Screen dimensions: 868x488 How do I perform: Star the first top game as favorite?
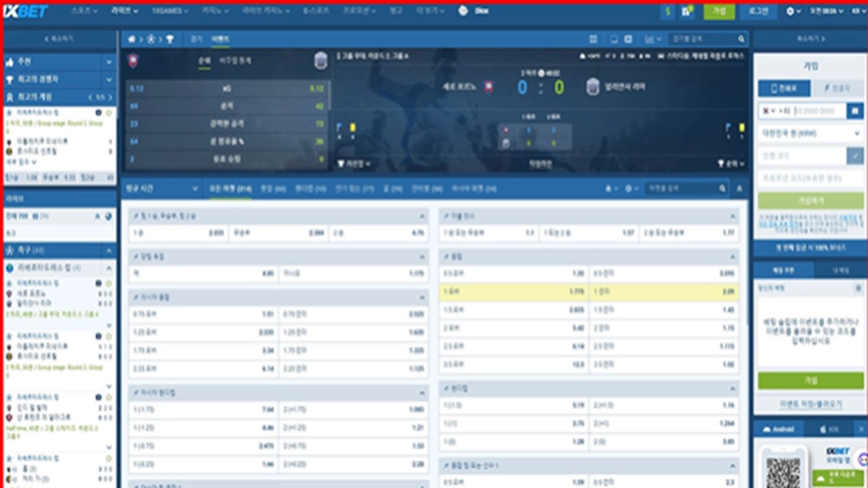[109, 114]
